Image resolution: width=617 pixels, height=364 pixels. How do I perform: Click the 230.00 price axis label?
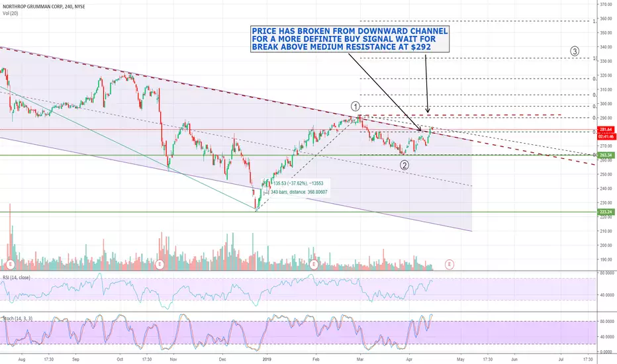click(x=606, y=203)
